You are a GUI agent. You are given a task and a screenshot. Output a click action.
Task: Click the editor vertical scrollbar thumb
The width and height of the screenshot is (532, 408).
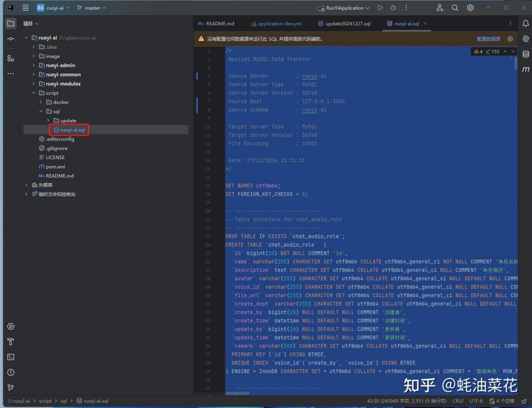[516, 63]
